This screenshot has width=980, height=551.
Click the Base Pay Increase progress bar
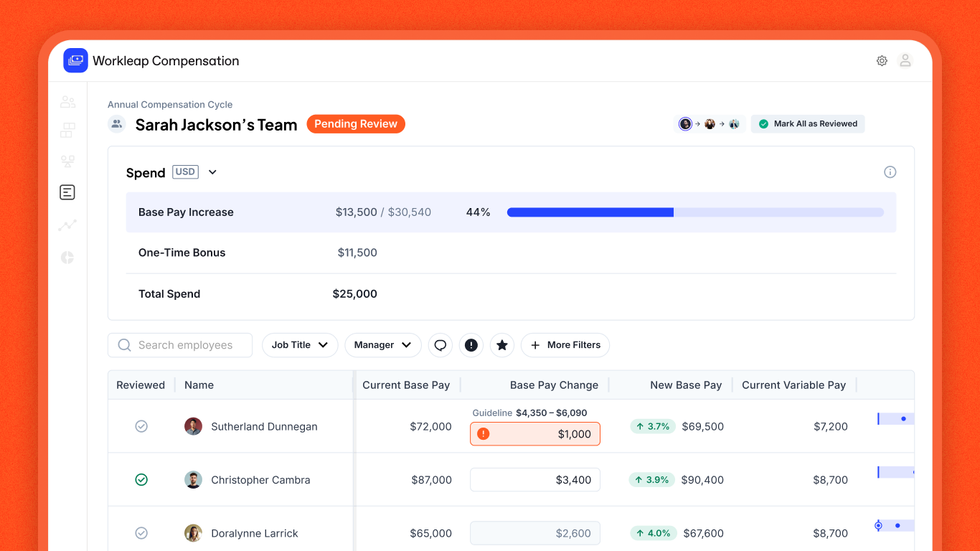pos(695,212)
